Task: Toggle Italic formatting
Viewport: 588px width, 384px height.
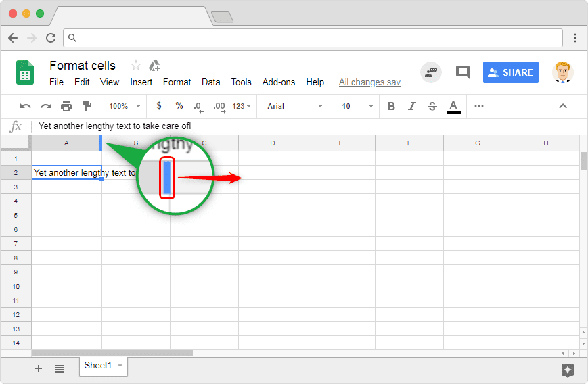Action: pos(412,106)
